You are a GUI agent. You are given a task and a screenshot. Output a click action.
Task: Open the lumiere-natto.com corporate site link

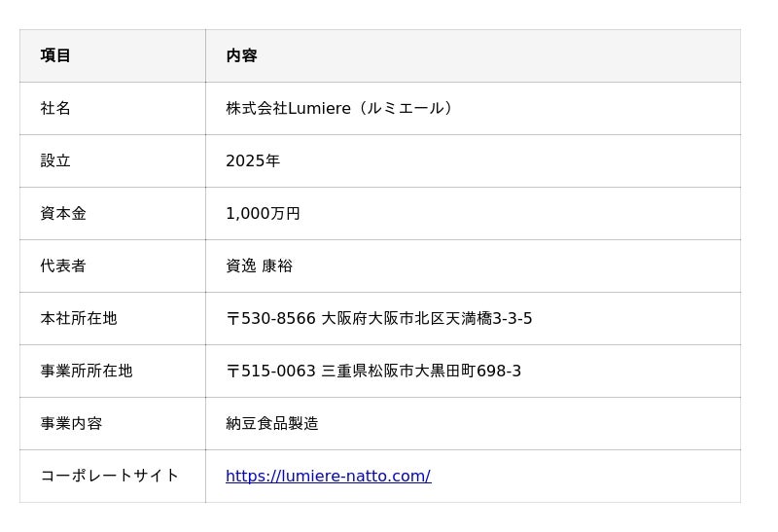(328, 476)
